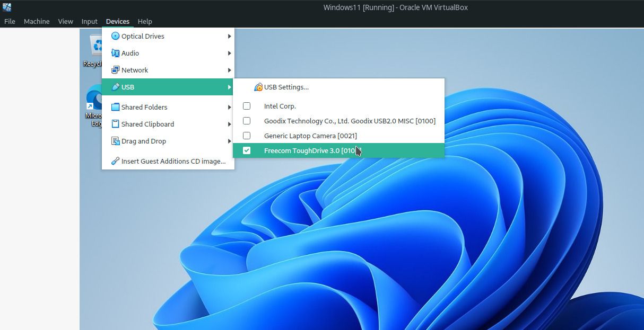Click the highlighted USB label in Devices menu
This screenshot has height=330, width=644.
tap(128, 87)
